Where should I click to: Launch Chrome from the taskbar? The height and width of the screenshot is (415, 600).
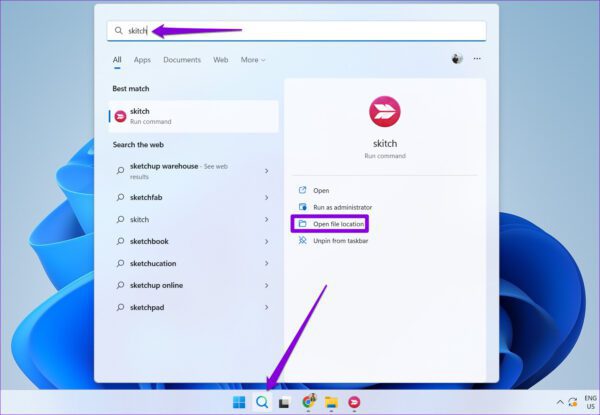[309, 401]
